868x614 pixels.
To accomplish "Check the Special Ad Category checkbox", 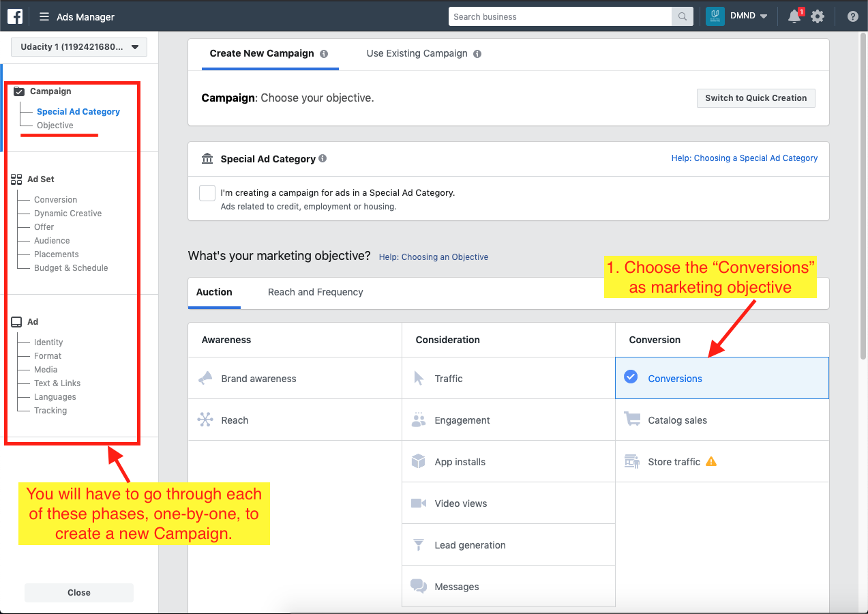I will 207,193.
